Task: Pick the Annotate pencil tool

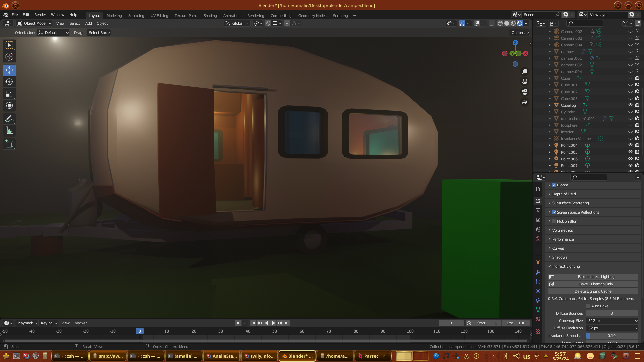Action: 9,119
